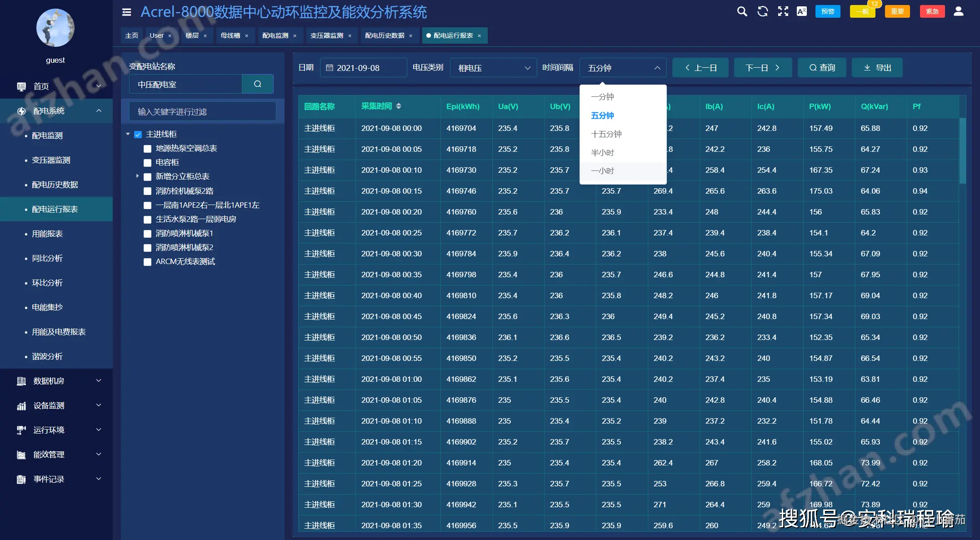Go to previous day with 上一日
The image size is (980, 540).
[700, 68]
